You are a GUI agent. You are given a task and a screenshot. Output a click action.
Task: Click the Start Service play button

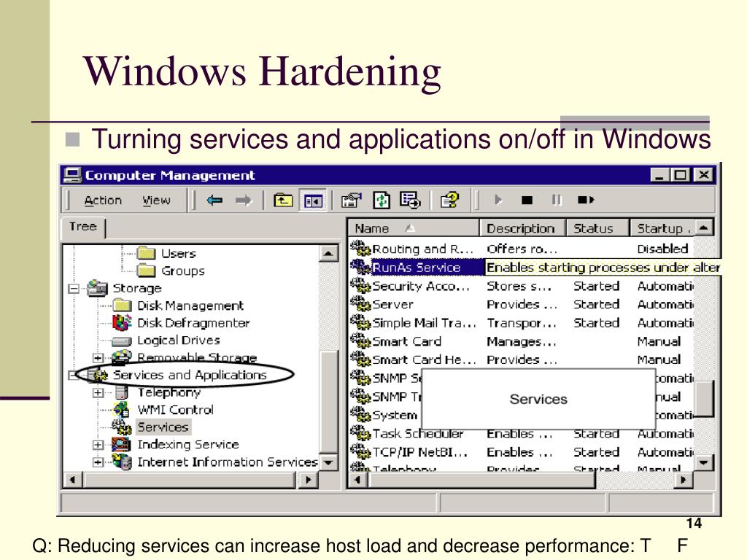pyautogui.click(x=498, y=200)
